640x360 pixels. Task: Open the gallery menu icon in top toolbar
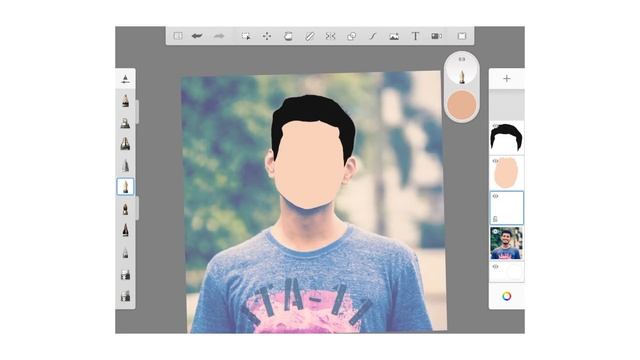(x=178, y=36)
